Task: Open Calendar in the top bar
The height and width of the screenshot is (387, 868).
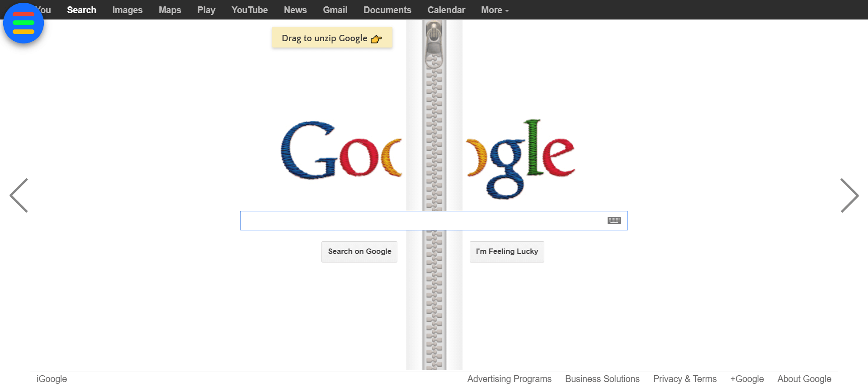Action: click(446, 10)
